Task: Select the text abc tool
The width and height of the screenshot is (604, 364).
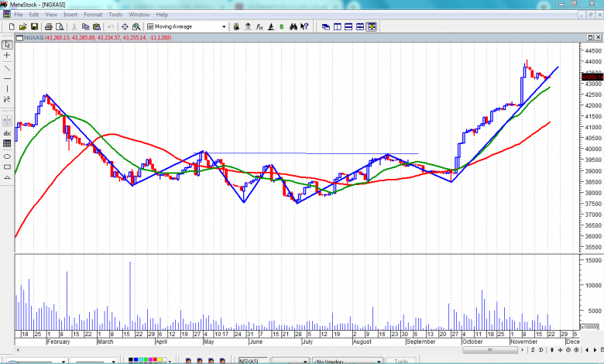Action: click(x=7, y=133)
